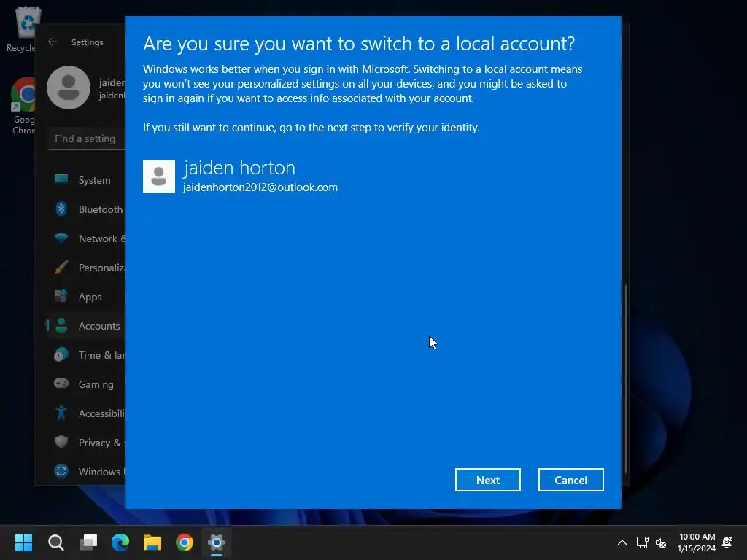Click the Windows Update sync icon
747x560 pixels.
point(61,471)
